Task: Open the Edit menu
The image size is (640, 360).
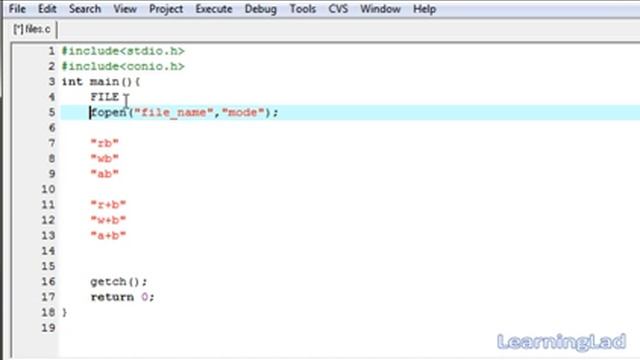Action: coord(47,9)
